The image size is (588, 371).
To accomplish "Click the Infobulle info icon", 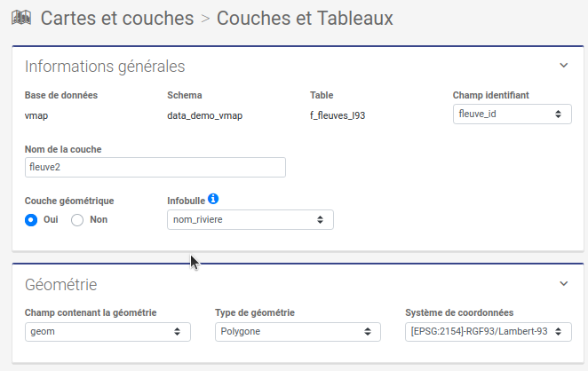I will (x=213, y=199).
